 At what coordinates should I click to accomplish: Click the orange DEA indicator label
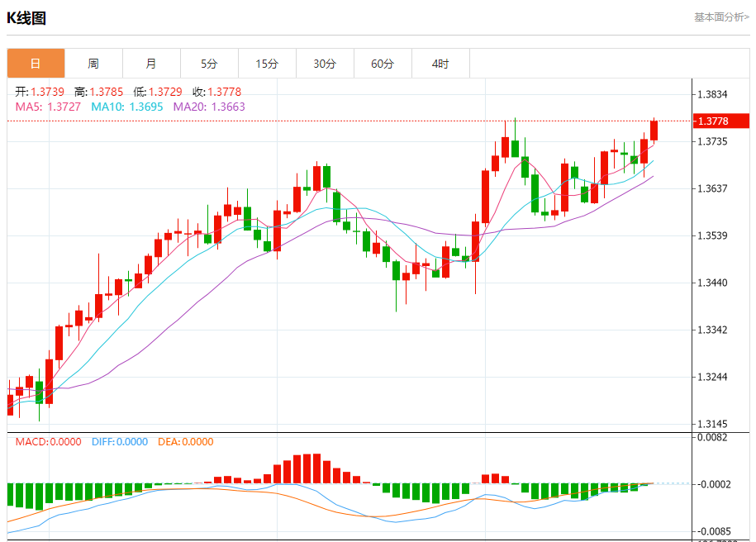pyautogui.click(x=184, y=442)
